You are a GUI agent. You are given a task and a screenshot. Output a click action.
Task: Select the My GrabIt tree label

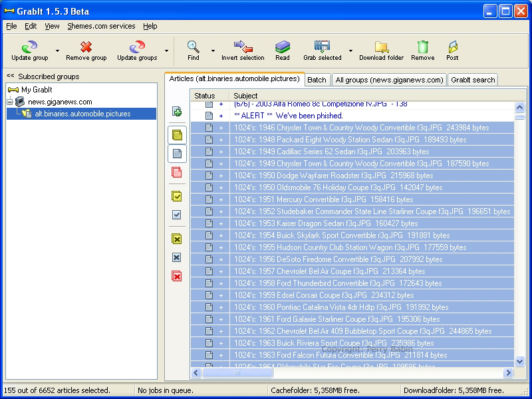pos(37,90)
